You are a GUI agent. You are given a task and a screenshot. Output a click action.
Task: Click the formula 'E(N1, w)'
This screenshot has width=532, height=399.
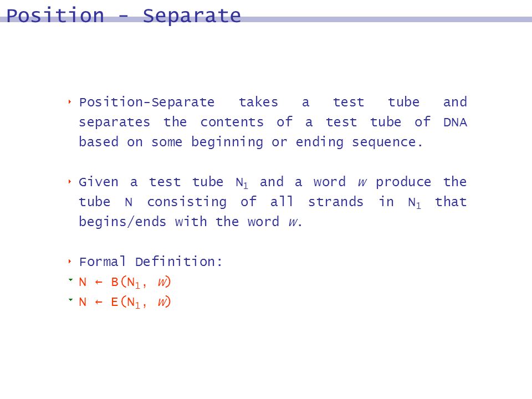pos(141,303)
